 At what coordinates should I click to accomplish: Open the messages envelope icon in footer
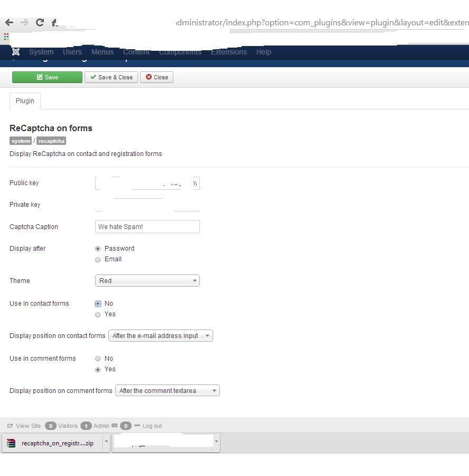(114, 426)
